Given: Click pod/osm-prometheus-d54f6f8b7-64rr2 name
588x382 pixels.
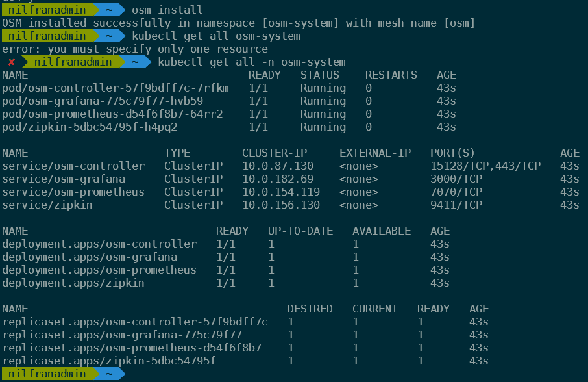Looking at the screenshot, I should pos(112,114).
